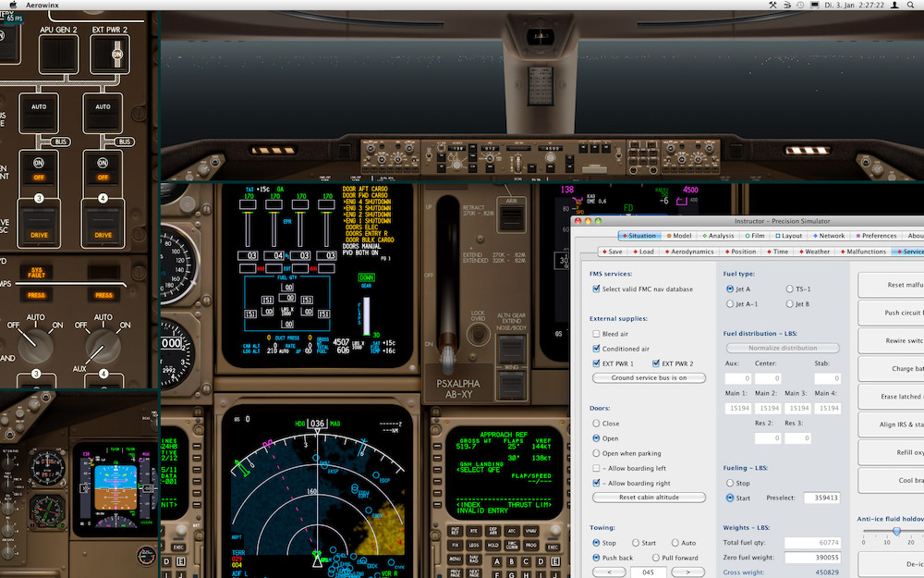
Task: Select Jet B fuel type
Action: click(x=790, y=303)
